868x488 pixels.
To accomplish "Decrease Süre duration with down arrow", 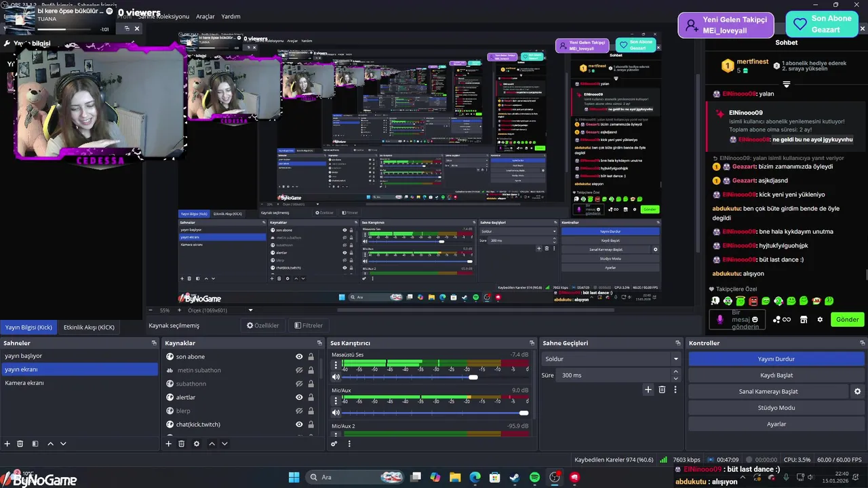I will pyautogui.click(x=675, y=378).
